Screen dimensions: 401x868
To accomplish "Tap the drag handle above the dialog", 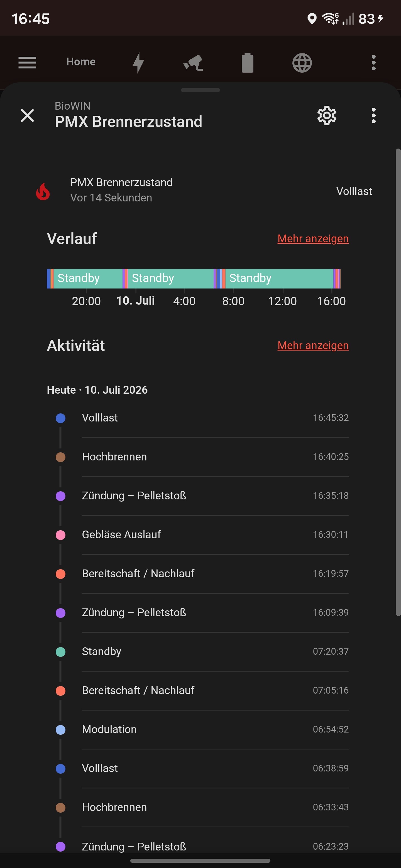I will click(200, 90).
